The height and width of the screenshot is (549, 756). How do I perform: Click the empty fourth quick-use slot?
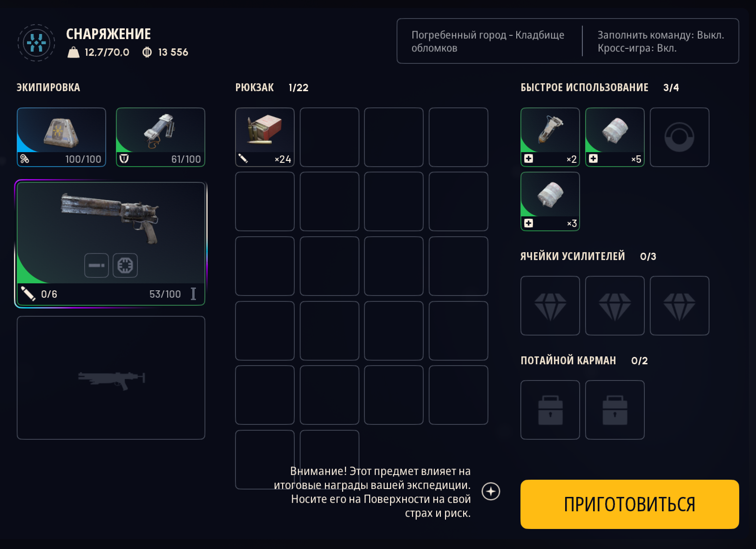pyautogui.click(x=680, y=137)
